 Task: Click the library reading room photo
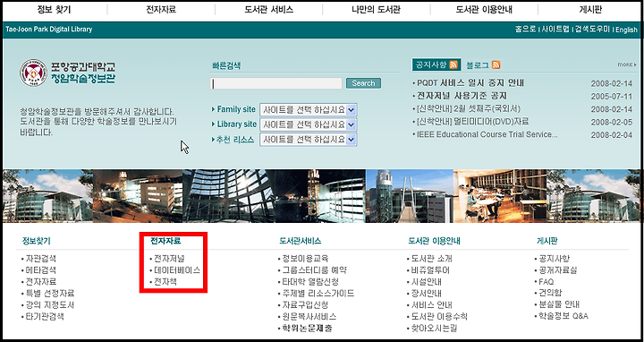click(500, 196)
